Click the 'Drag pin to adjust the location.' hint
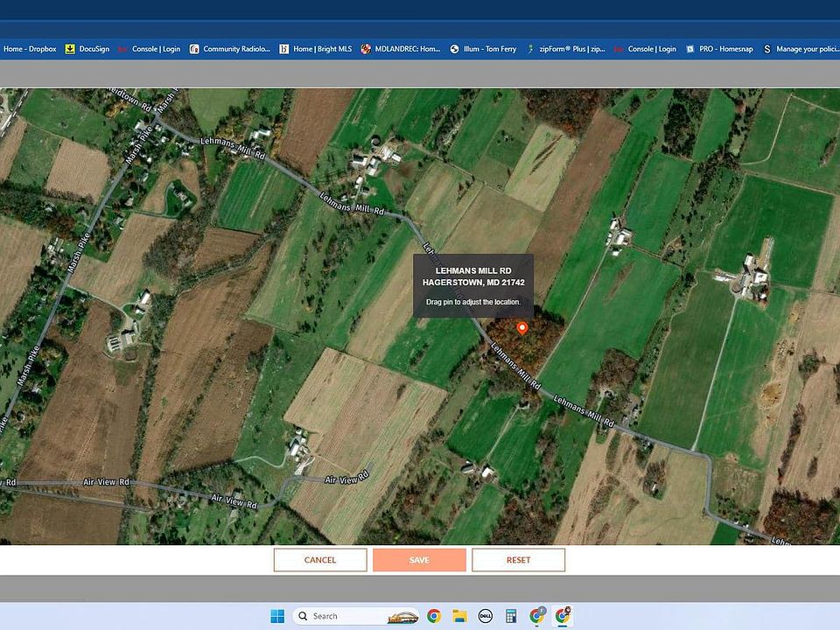The width and height of the screenshot is (840, 630). pos(473,302)
